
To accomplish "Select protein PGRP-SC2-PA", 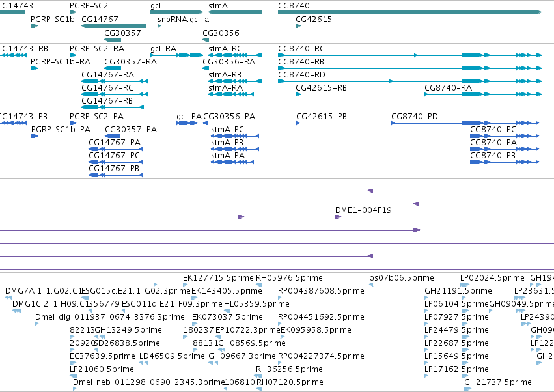I will 73,123.
